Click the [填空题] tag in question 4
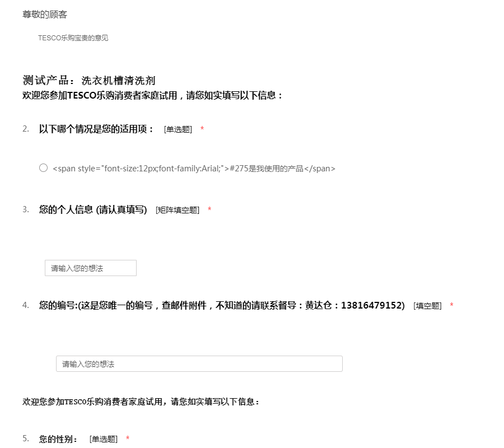This screenshot has height=448, width=504. [428, 306]
